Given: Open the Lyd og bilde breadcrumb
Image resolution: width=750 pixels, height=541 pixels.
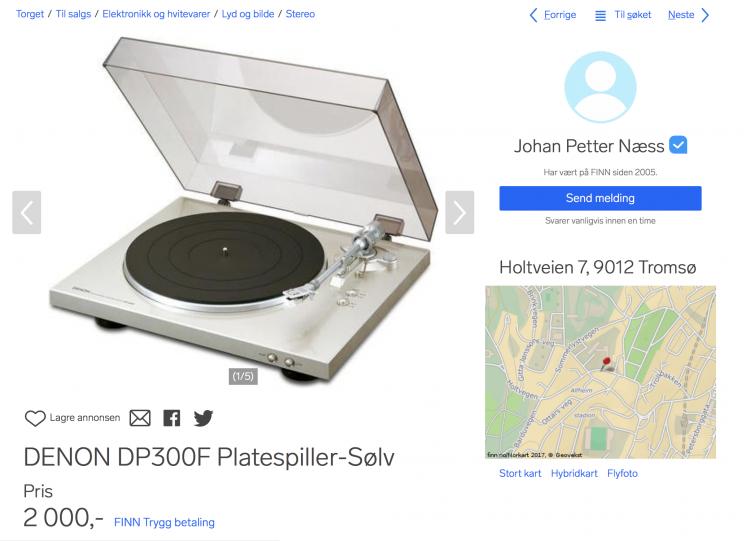Looking at the screenshot, I should click(x=248, y=14).
